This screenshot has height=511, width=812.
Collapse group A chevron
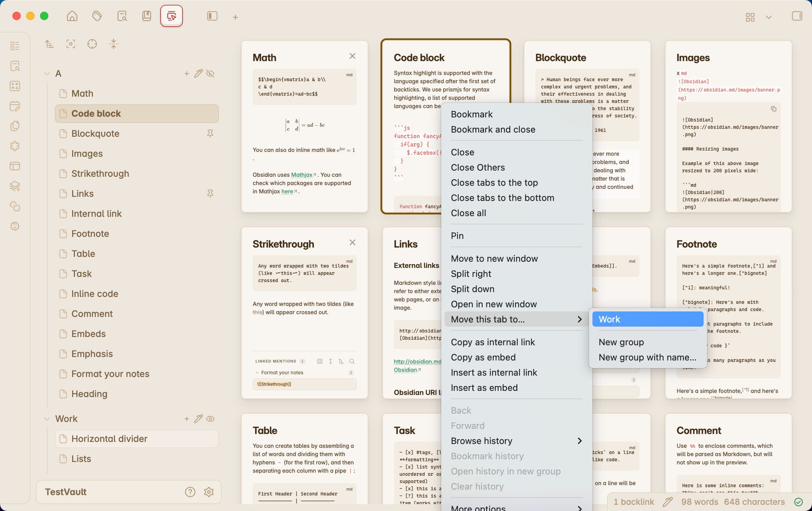click(x=47, y=74)
